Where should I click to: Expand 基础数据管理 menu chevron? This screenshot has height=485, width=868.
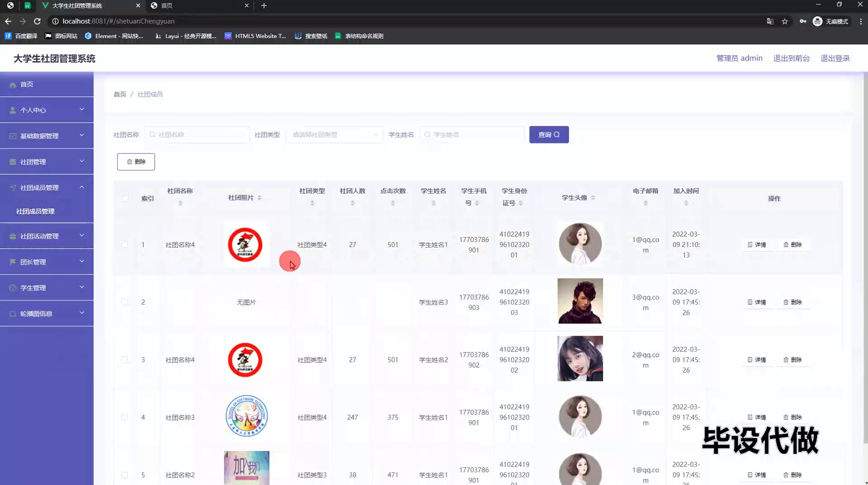pyautogui.click(x=82, y=135)
